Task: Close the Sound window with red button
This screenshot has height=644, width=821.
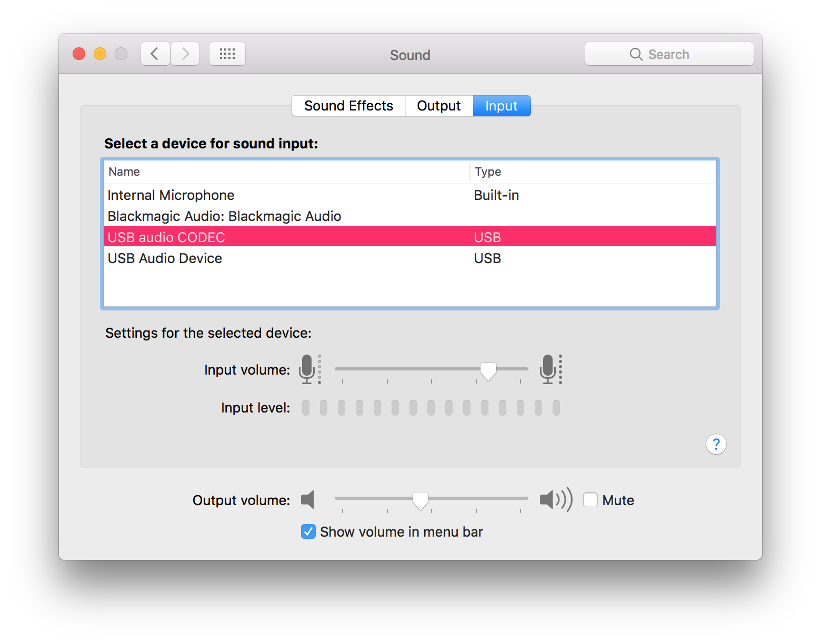Action: tap(79, 54)
